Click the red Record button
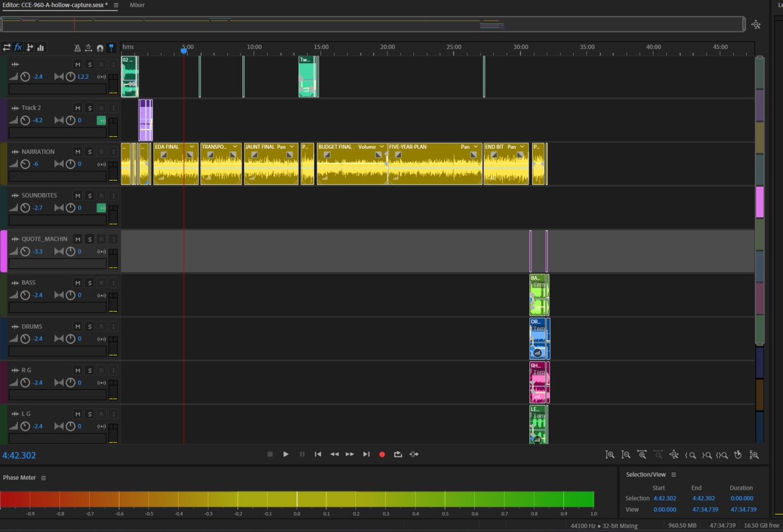Image resolution: width=783 pixels, height=532 pixels. pyautogui.click(x=382, y=454)
